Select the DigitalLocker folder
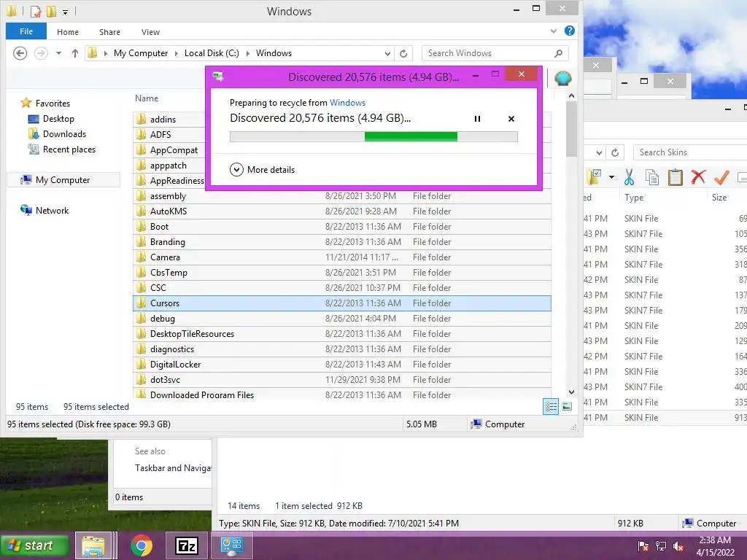 click(x=342, y=365)
